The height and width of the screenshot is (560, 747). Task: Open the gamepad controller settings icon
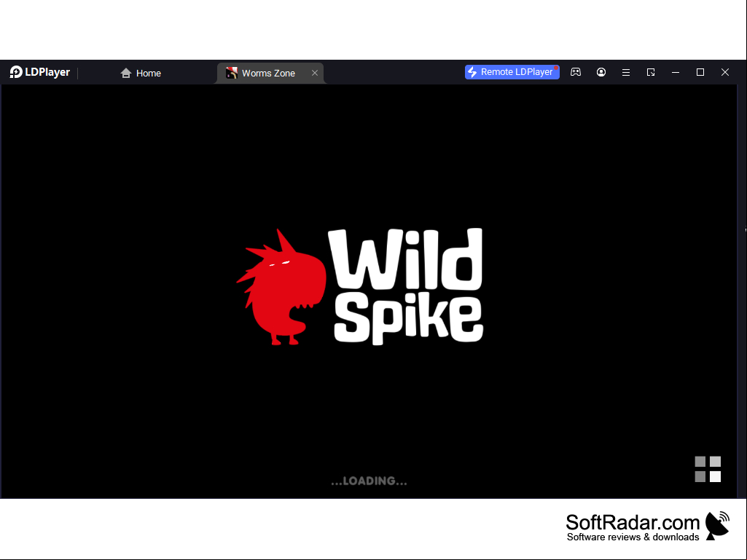[x=576, y=72]
